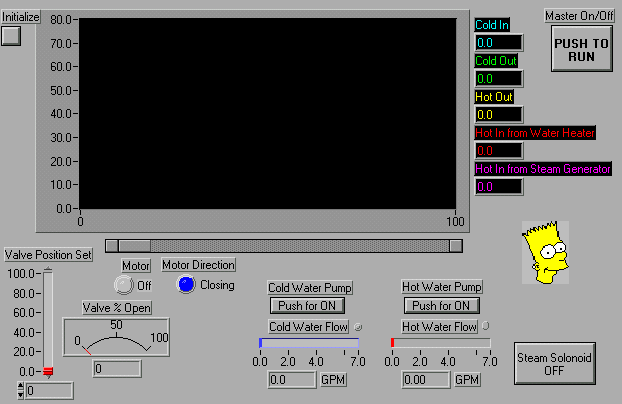Viewport: 622px width, 404px height.
Task: Click the chart scrollbar left arrow
Action: (112, 246)
